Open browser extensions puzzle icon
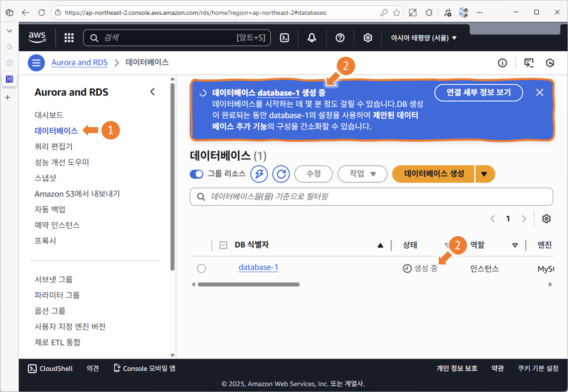 pyautogui.click(x=429, y=13)
